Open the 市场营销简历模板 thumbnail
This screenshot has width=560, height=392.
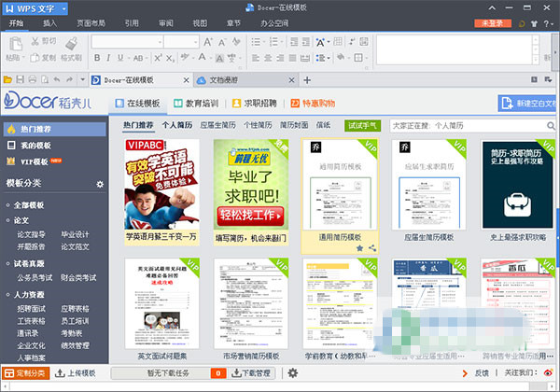(x=251, y=303)
